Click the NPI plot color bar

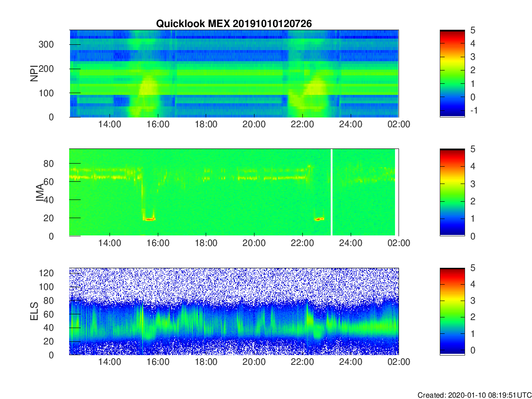point(452,74)
